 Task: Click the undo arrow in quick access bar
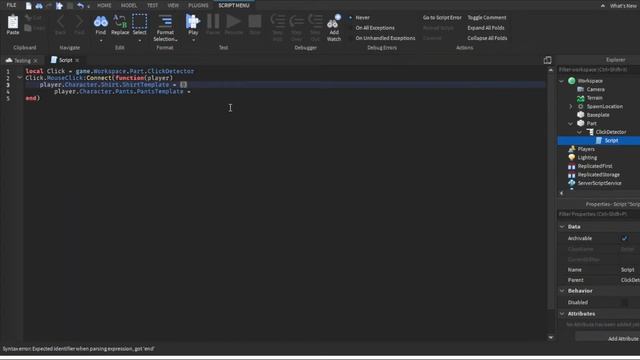(80, 6)
